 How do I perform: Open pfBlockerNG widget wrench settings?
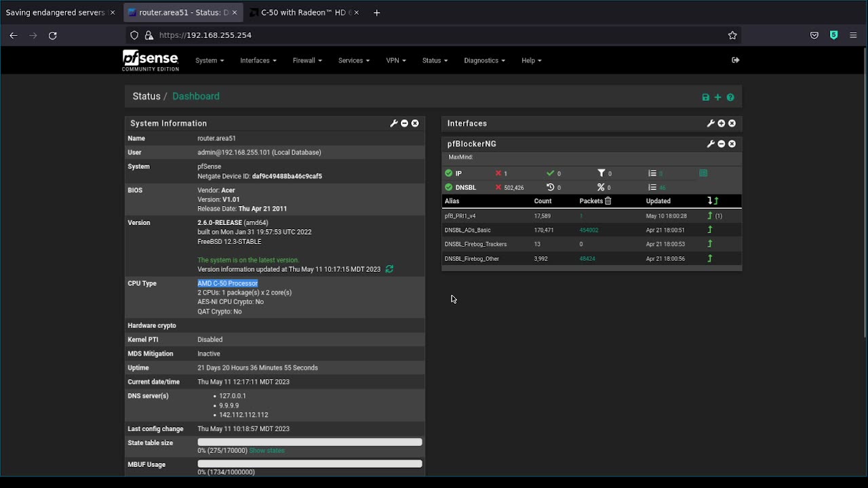[x=711, y=144]
